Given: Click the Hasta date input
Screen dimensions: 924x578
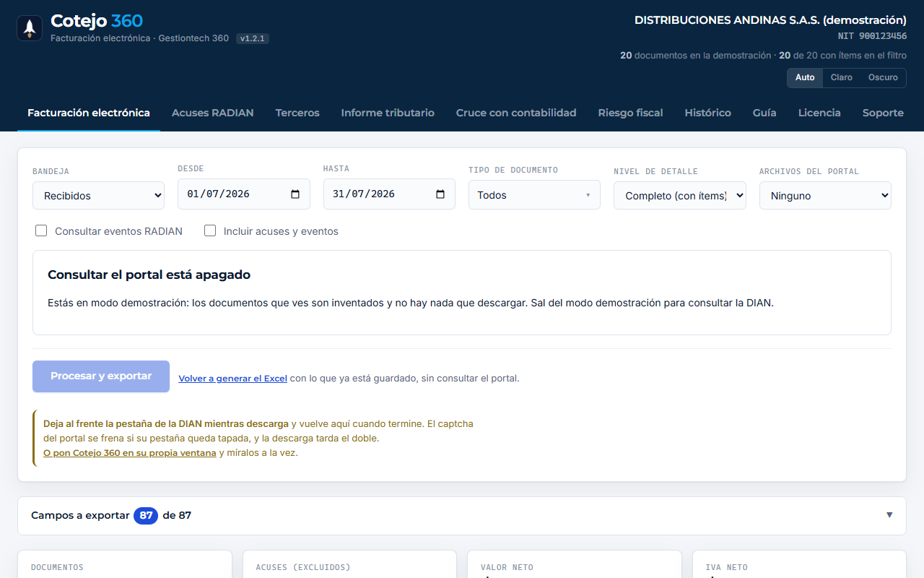Looking at the screenshot, I should pos(389,194).
